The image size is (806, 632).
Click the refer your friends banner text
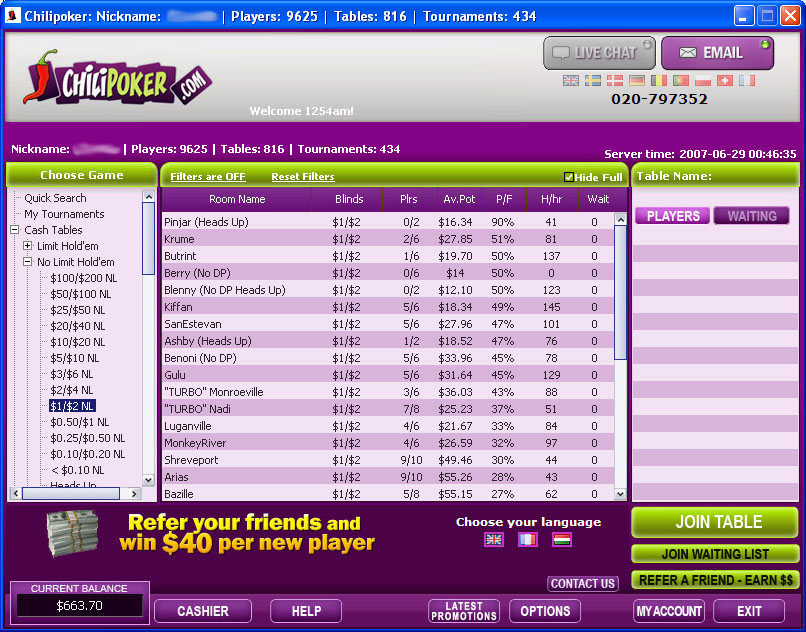247,533
